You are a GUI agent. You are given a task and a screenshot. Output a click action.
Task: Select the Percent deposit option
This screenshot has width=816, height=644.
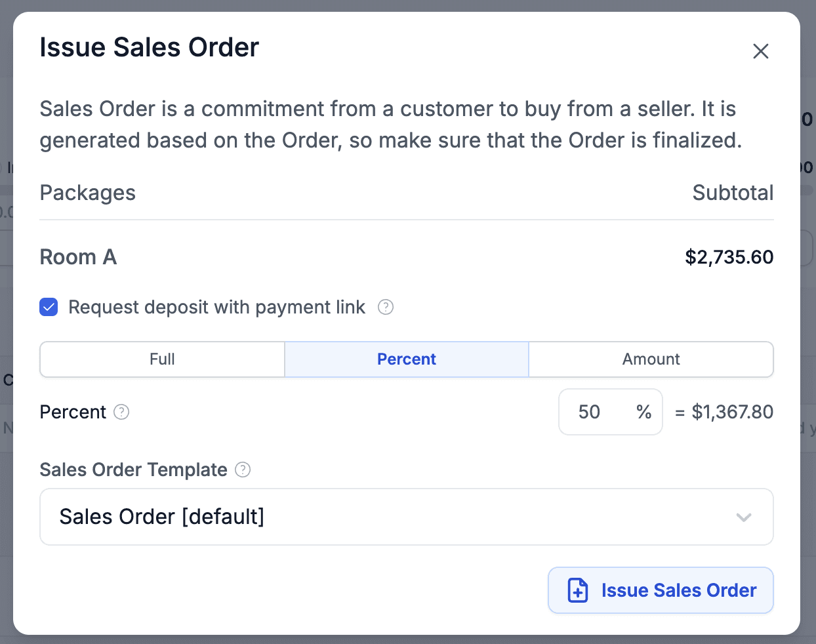click(407, 359)
